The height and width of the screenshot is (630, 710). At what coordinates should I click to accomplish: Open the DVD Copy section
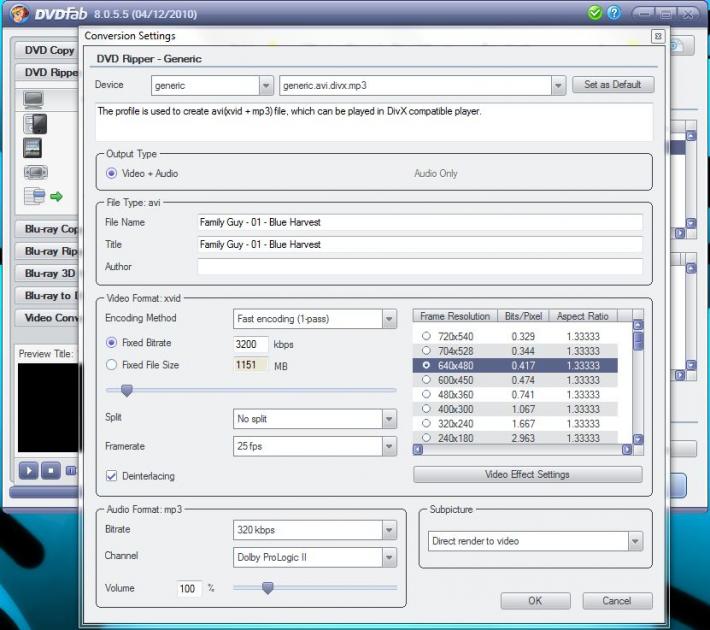tap(49, 50)
